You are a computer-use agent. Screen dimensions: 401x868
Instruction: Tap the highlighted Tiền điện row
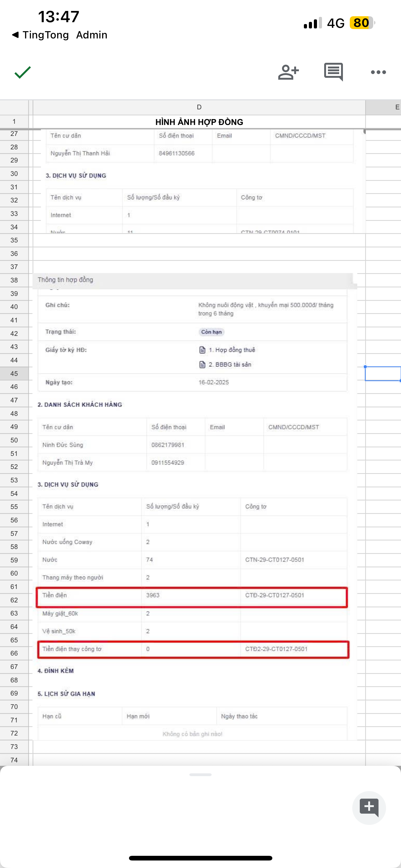coord(192,597)
